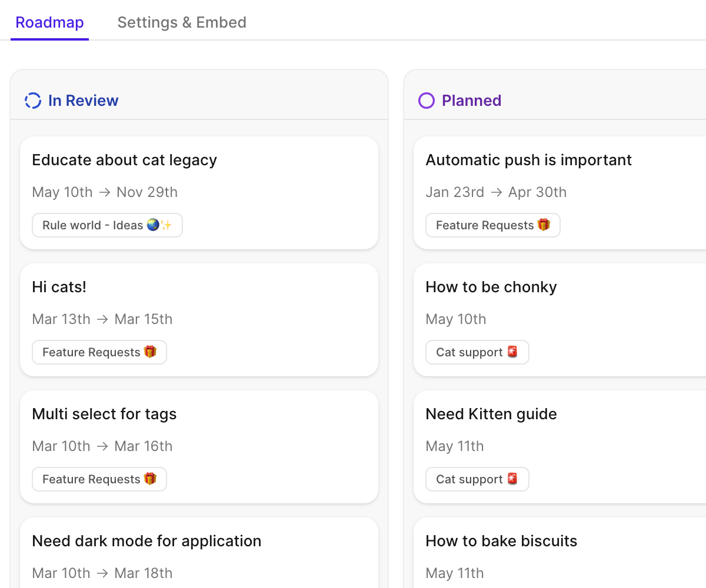The width and height of the screenshot is (706, 588).
Task: Open the How to be chonky card
Action: pos(491,286)
